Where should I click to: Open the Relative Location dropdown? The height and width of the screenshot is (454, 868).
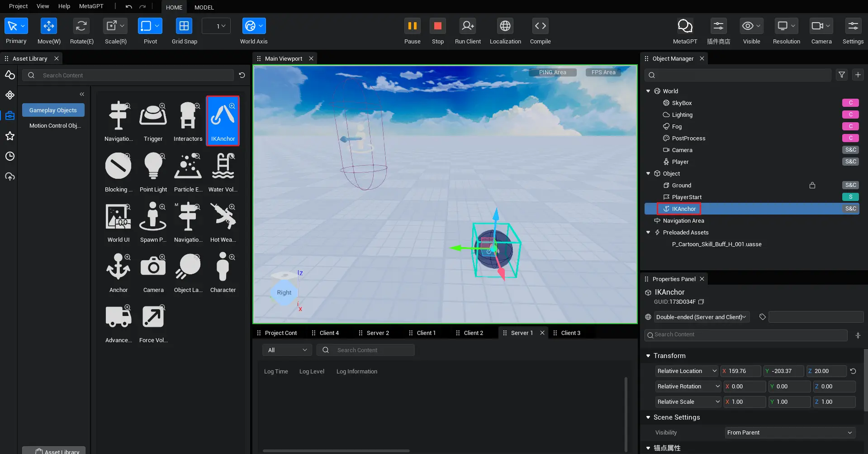point(687,371)
